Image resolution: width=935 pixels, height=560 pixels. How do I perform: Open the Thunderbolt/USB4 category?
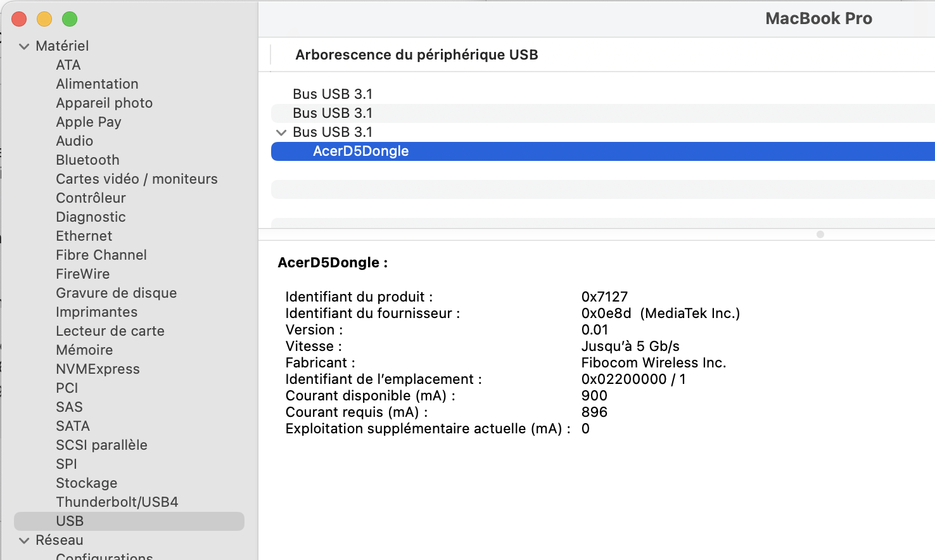(x=117, y=502)
